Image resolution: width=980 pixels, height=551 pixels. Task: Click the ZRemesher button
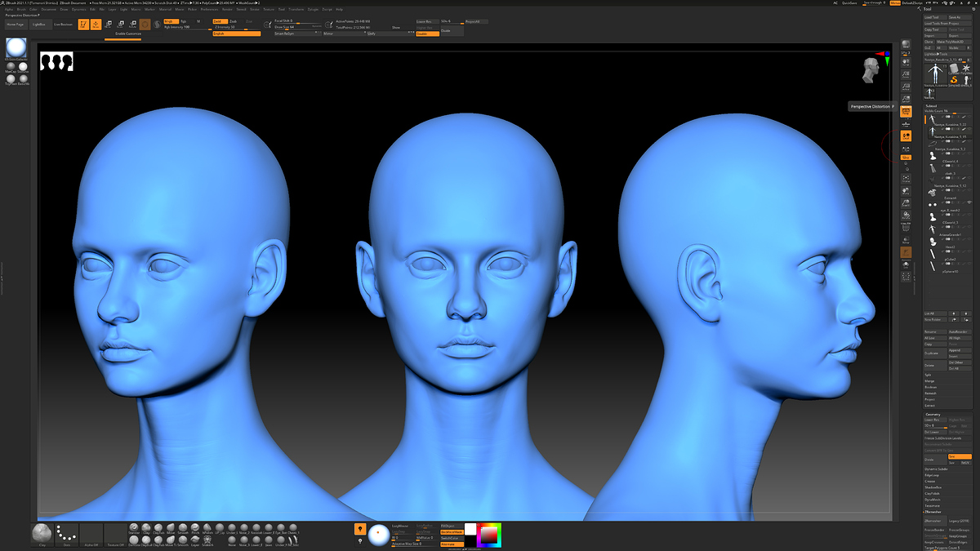coord(935,519)
